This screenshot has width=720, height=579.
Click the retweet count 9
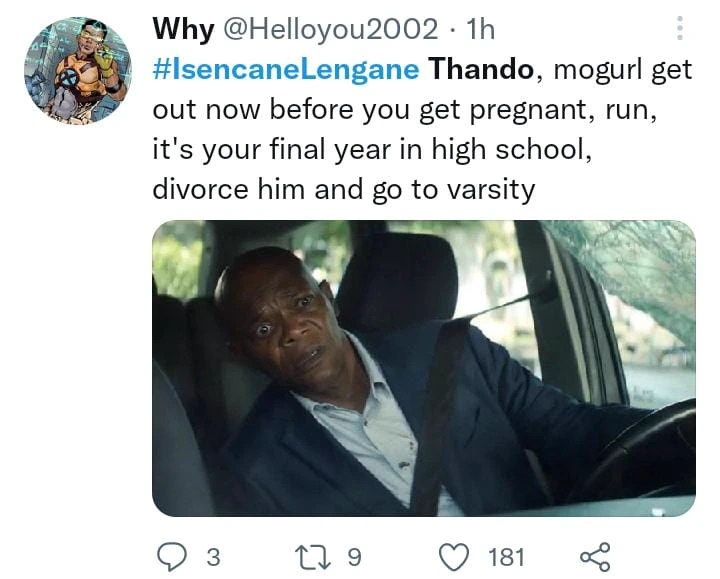(354, 557)
